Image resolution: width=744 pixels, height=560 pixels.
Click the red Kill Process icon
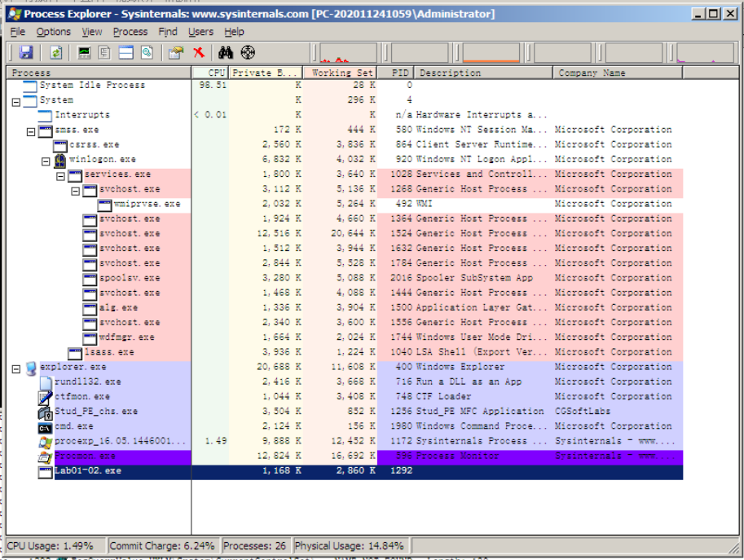pos(199,52)
